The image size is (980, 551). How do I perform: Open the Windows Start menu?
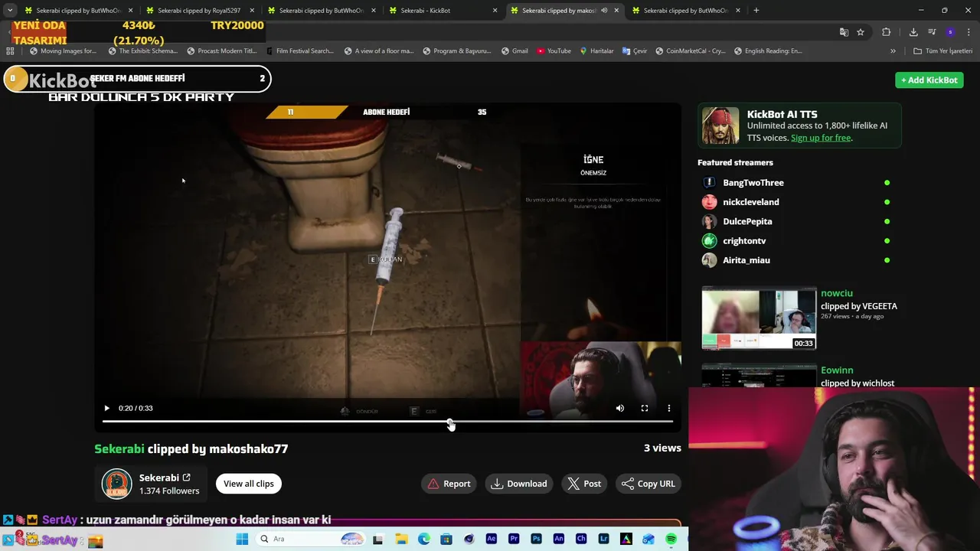(x=242, y=540)
